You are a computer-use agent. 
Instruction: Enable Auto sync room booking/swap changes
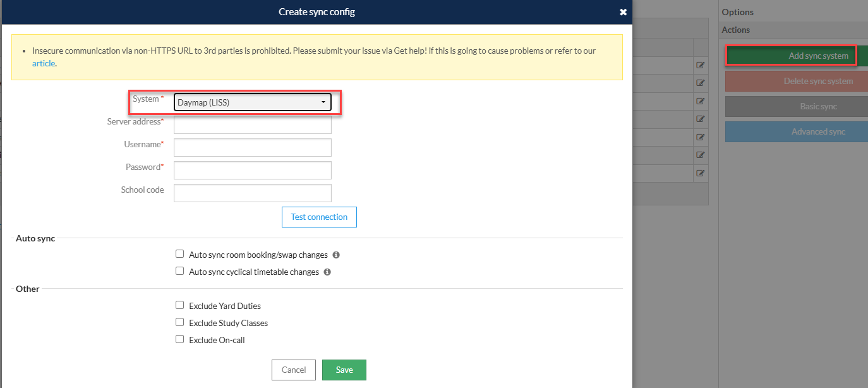(x=180, y=255)
